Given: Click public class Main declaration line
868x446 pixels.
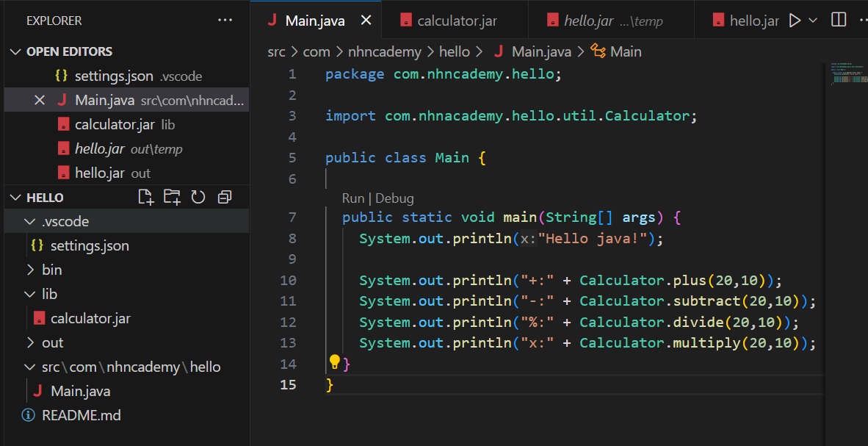Looking at the screenshot, I should coord(406,158).
